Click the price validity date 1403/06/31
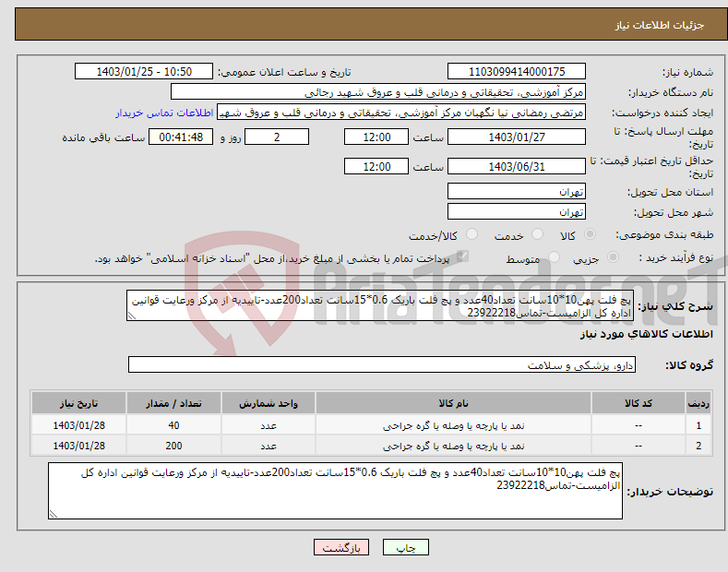728x572 pixels. [x=517, y=166]
